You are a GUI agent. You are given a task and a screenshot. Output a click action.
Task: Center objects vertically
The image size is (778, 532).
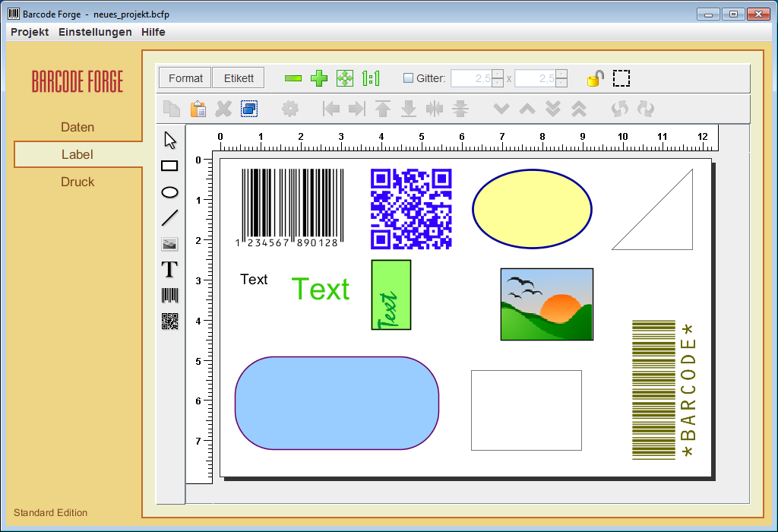point(460,109)
